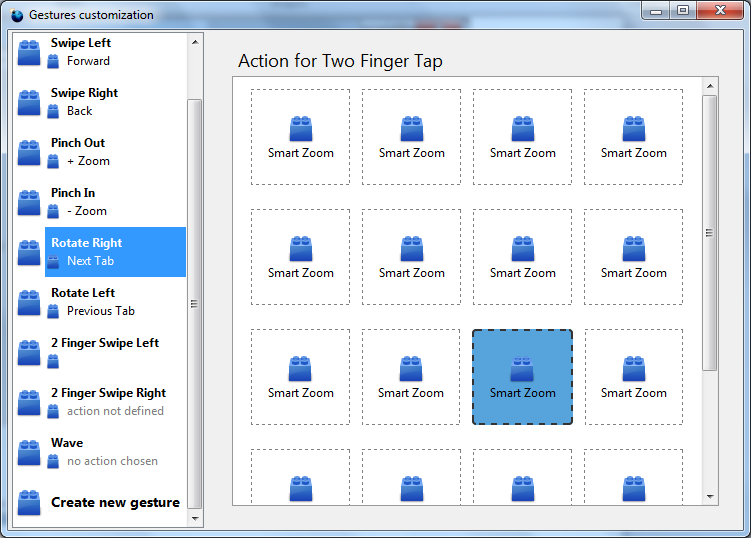Click the large Rotate Left gesture icon
Viewport: 751px width, 538px height.
point(29,303)
